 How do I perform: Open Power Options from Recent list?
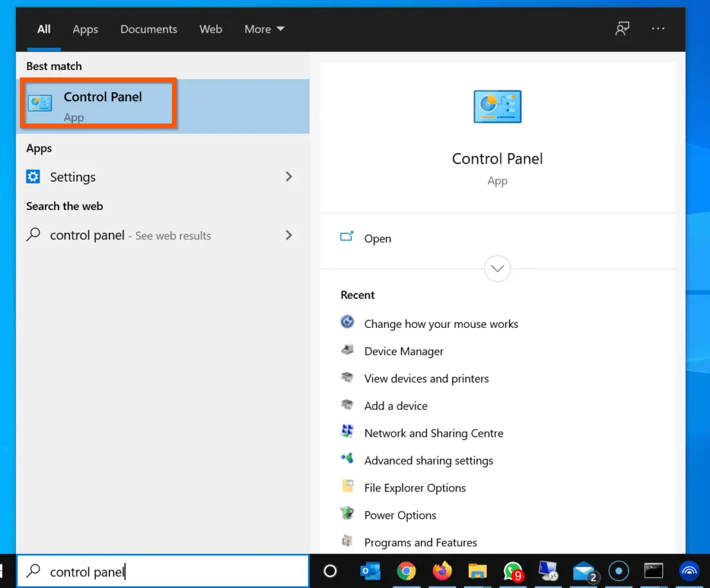pyautogui.click(x=399, y=514)
